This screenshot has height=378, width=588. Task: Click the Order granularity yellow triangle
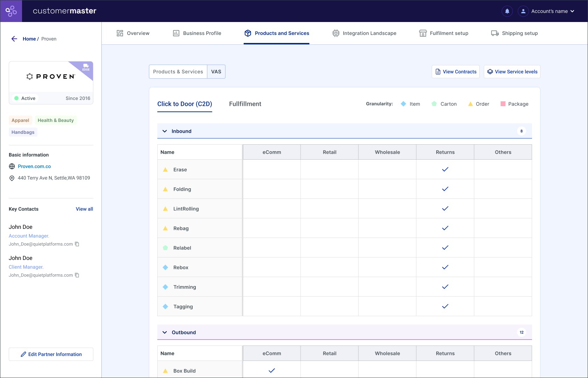tap(471, 104)
